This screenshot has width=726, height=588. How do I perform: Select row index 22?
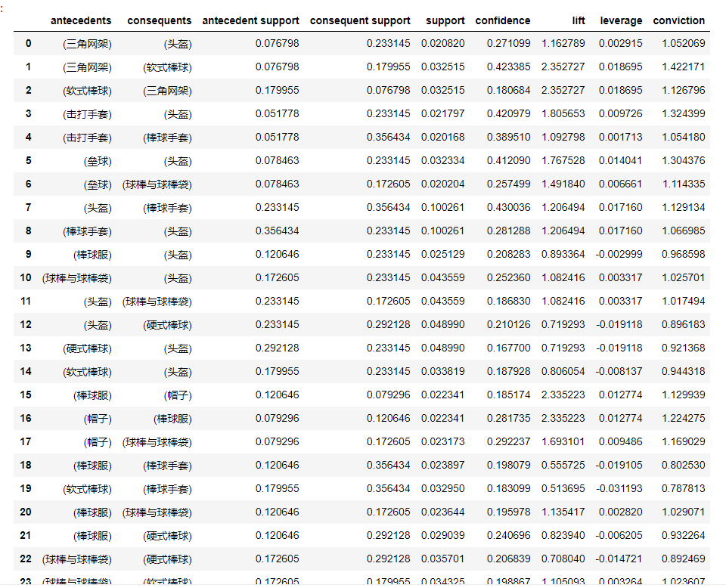point(26,559)
